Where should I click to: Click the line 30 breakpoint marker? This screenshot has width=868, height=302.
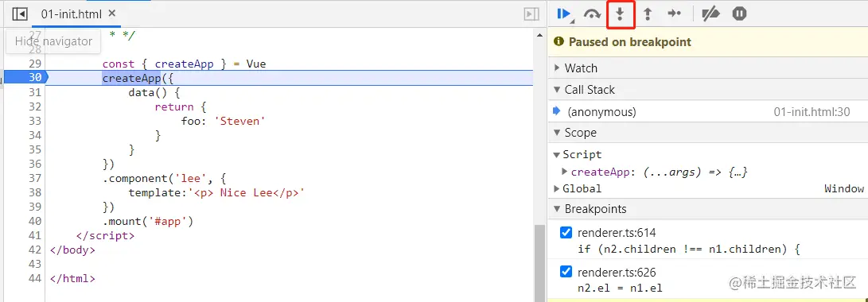click(25, 78)
